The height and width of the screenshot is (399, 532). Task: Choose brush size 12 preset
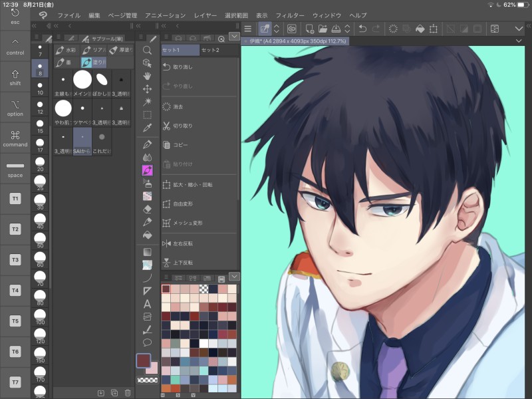(x=40, y=107)
